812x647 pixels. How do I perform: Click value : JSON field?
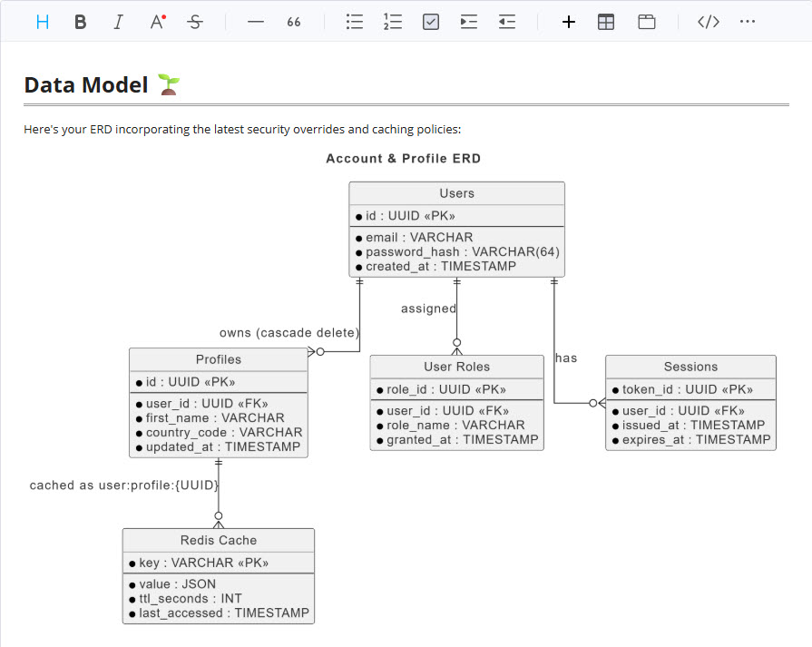point(172,584)
